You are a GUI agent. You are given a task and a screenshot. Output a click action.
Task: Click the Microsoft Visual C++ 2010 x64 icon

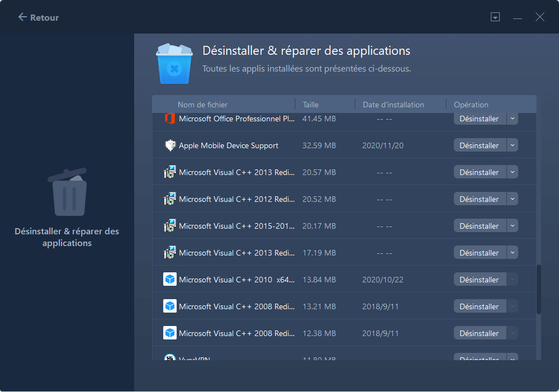click(169, 279)
